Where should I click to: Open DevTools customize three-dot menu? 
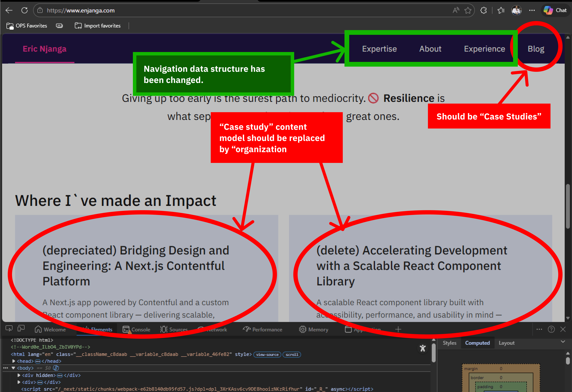539,329
